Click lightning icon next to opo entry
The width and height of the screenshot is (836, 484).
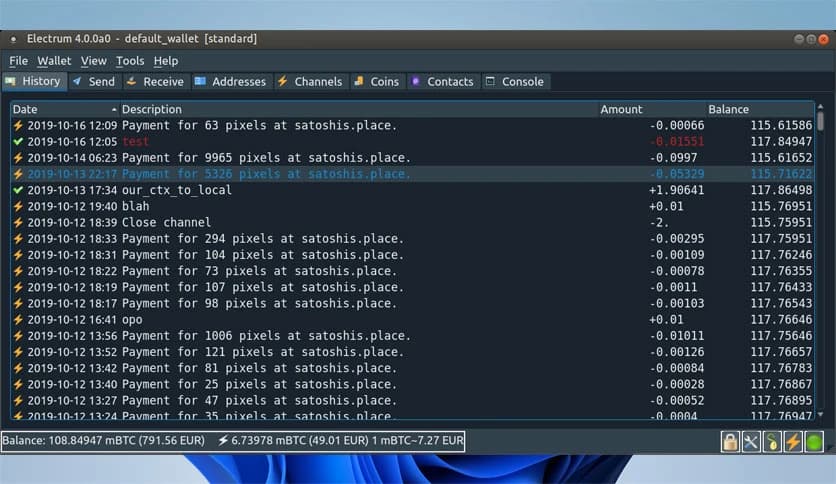pyautogui.click(x=18, y=319)
